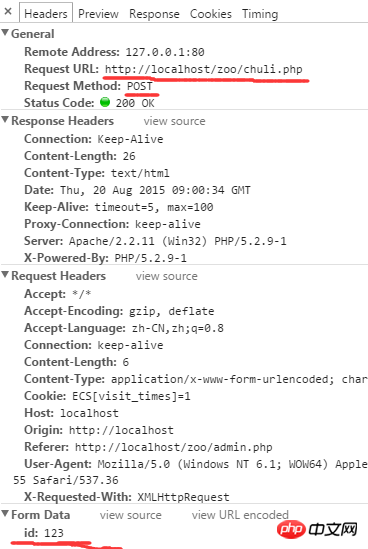The height and width of the screenshot is (549, 368).
Task: Click the green status code indicator dot
Action: click(105, 102)
